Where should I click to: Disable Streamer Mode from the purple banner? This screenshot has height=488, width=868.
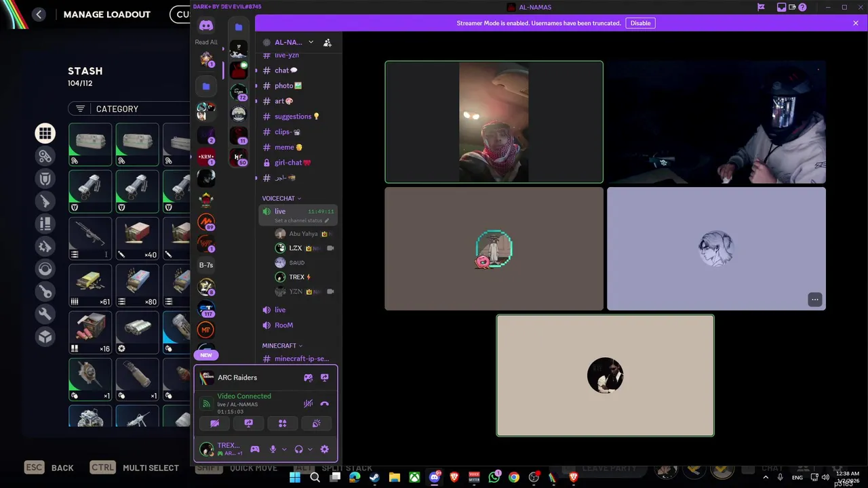[640, 23]
